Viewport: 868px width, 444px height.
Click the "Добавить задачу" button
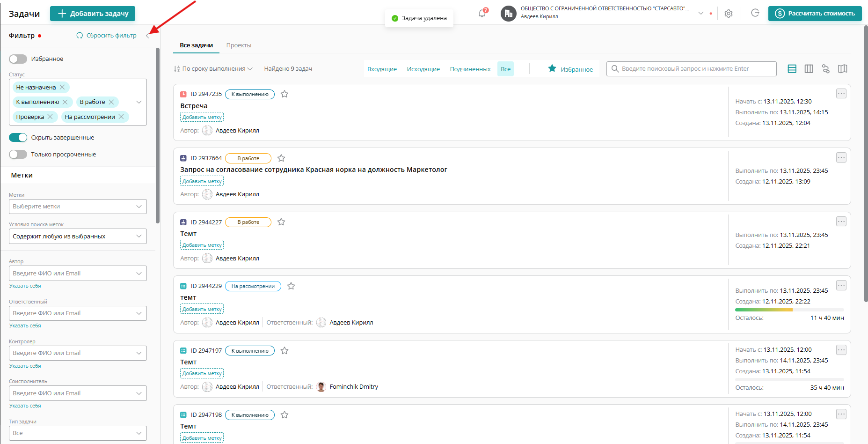point(93,14)
